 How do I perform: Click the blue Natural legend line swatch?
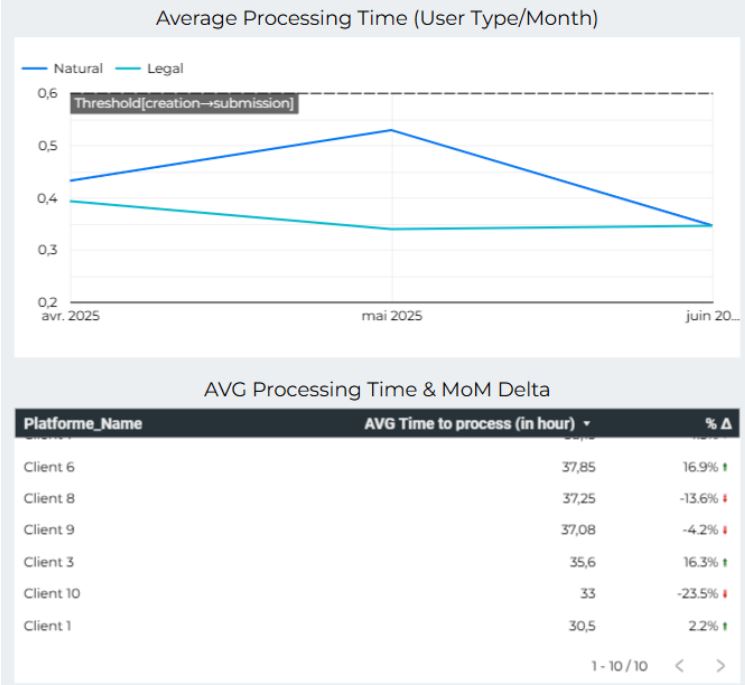(x=35, y=69)
